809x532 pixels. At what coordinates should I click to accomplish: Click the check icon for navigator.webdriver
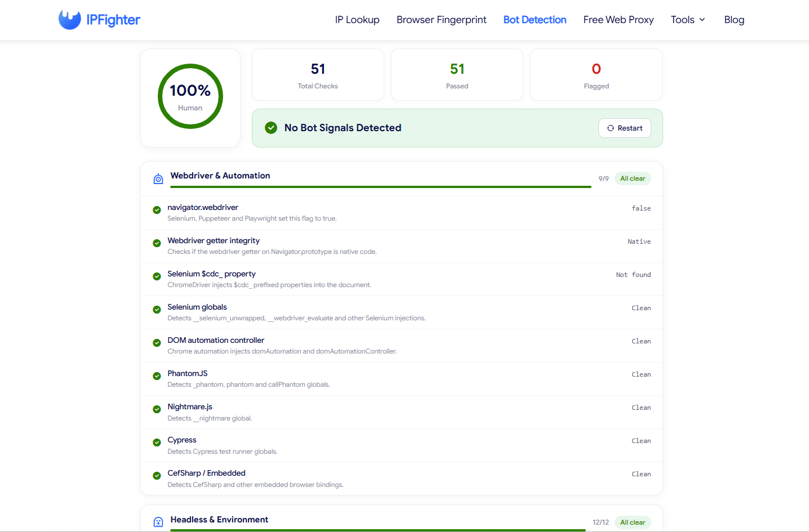pos(157,210)
